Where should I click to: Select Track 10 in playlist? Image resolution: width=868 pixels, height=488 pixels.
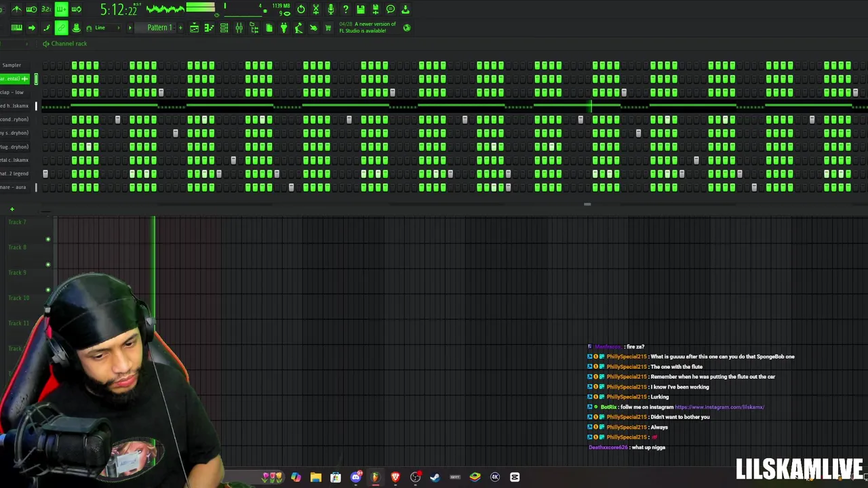[x=18, y=298]
